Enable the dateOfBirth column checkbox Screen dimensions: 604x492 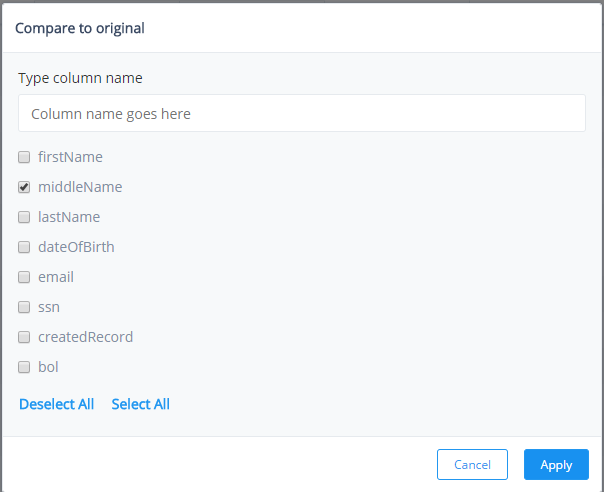[24, 247]
